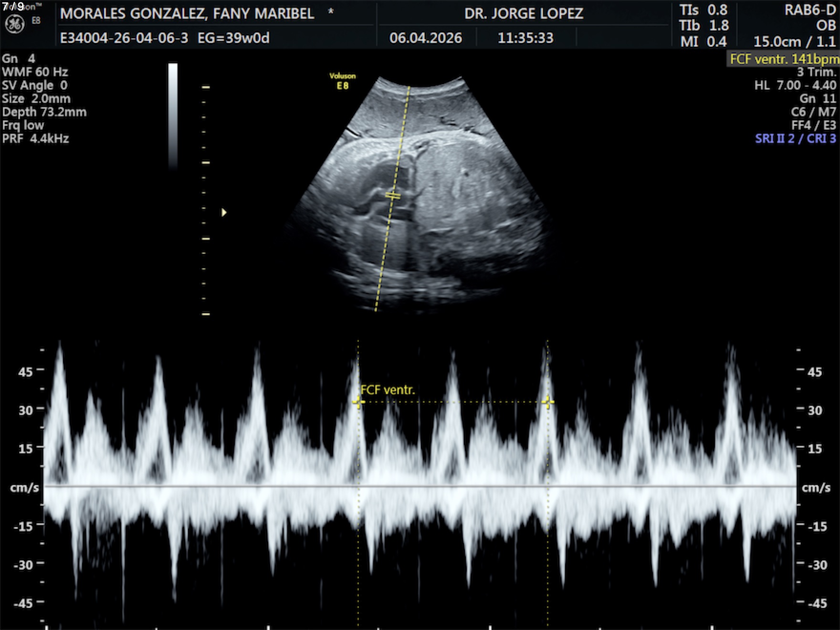This screenshot has width=840, height=630.
Task: Click the 7 / 9 image counter
Action: [x=13, y=7]
